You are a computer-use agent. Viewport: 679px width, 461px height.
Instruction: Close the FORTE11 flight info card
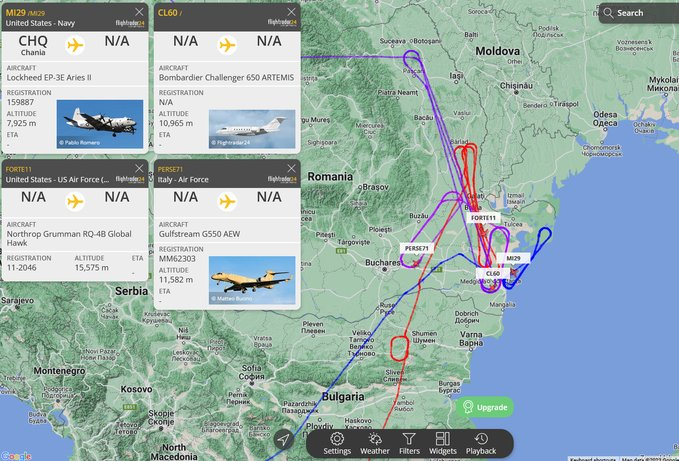coord(139,168)
